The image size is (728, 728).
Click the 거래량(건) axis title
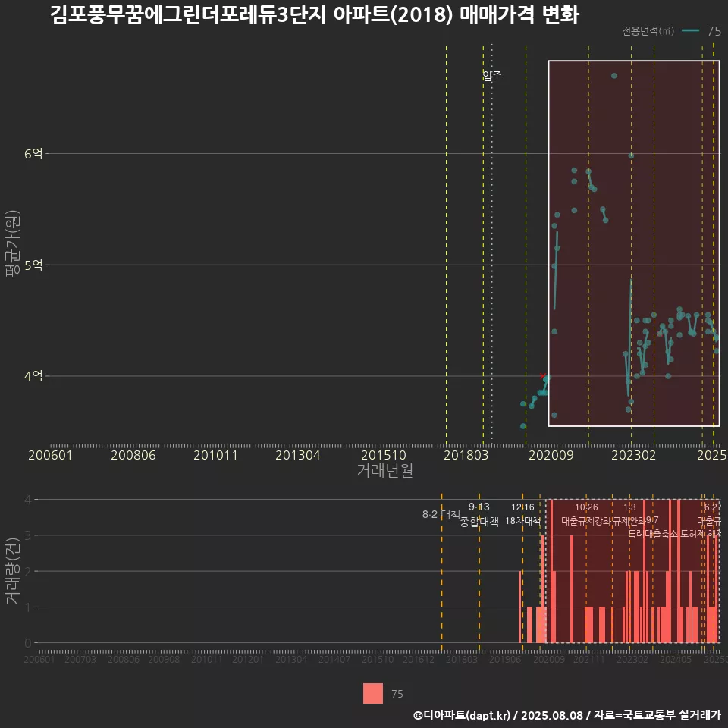point(13,570)
